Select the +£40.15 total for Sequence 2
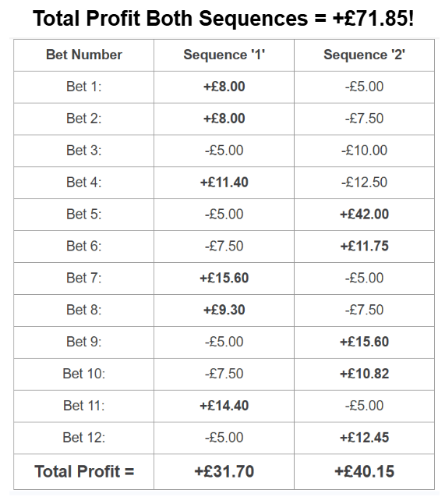The width and height of the screenshot is (445, 504). click(364, 471)
